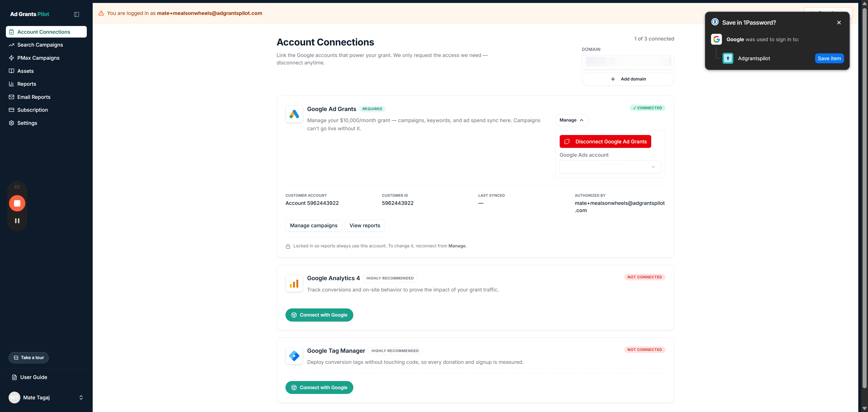Open Account Connections in sidebar
Viewport: 868px width, 412px height.
coord(46,32)
